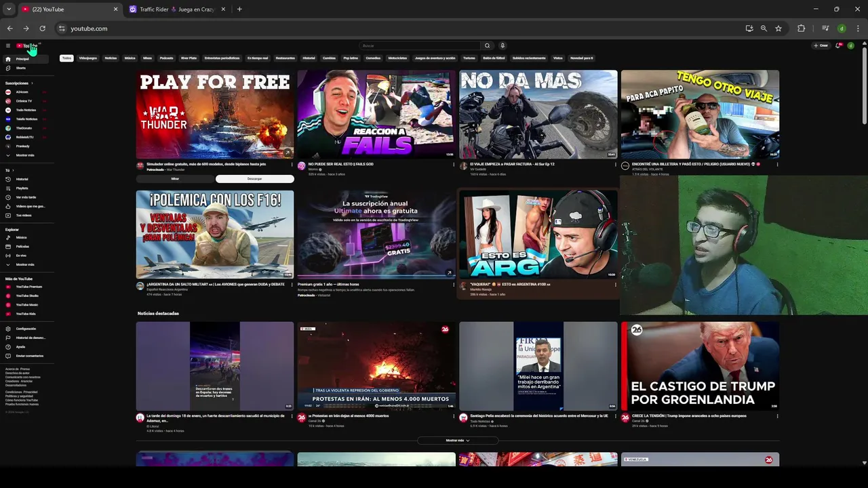868x488 pixels.
Task: Open options menu for FAILS GOD video
Action: pos(454,164)
